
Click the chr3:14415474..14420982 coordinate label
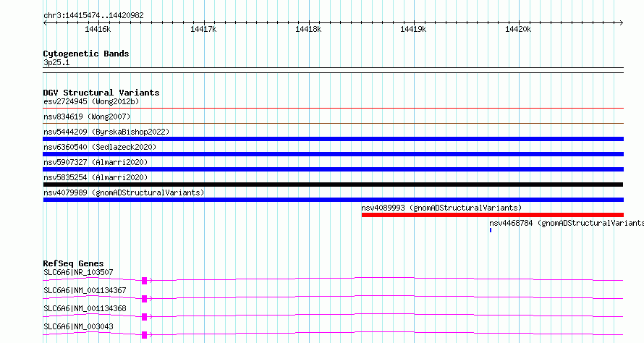(93, 15)
